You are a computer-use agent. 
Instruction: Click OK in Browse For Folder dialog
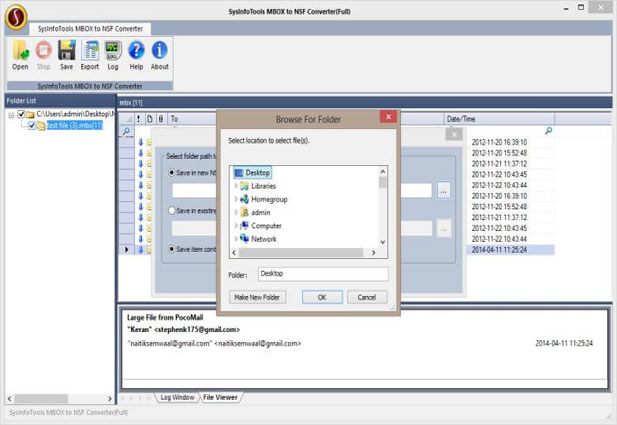(322, 297)
